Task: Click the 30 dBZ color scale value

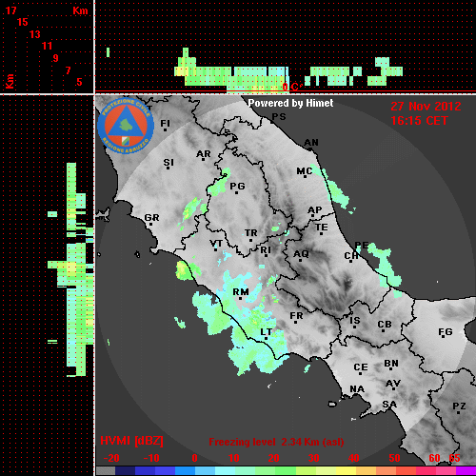Action: (x=313, y=458)
